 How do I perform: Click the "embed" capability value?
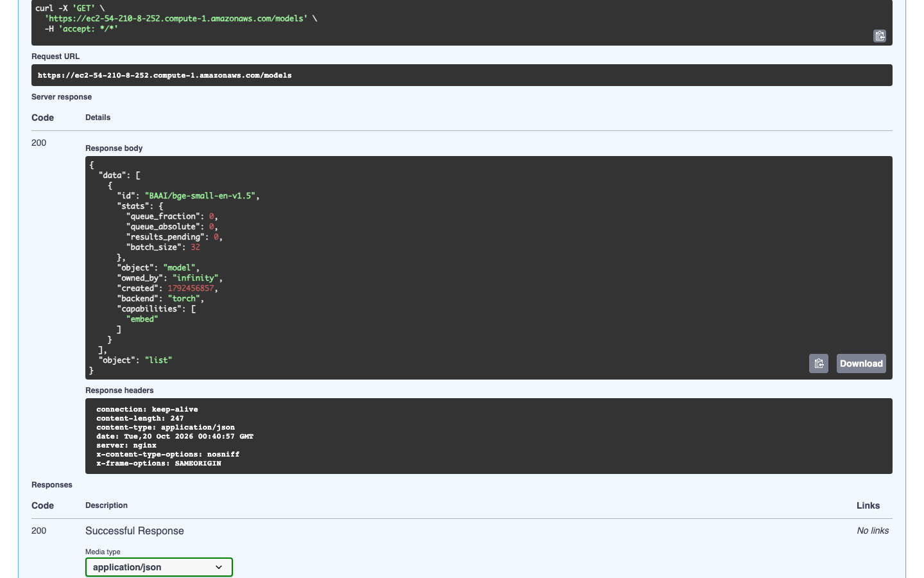tap(142, 319)
